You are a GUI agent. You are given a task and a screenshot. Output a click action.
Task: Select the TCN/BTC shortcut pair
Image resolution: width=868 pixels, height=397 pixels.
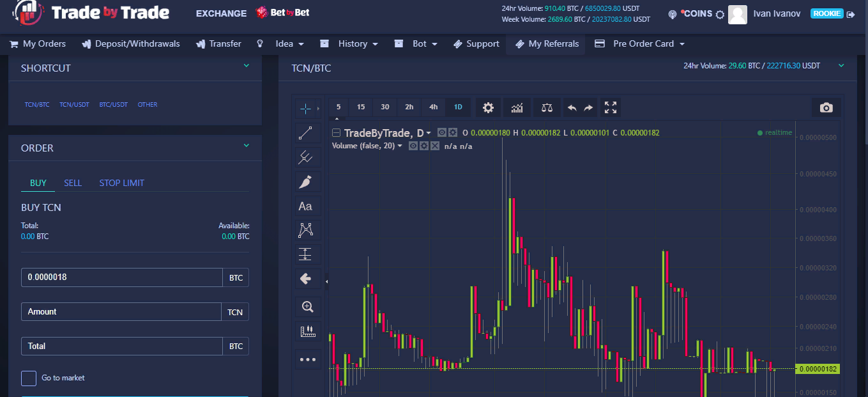coord(37,104)
